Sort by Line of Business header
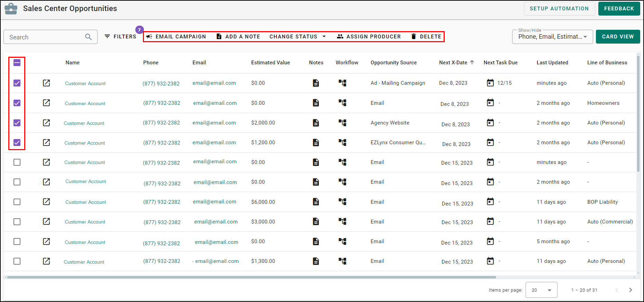Screen dimensions: 644x302 [x=607, y=63]
